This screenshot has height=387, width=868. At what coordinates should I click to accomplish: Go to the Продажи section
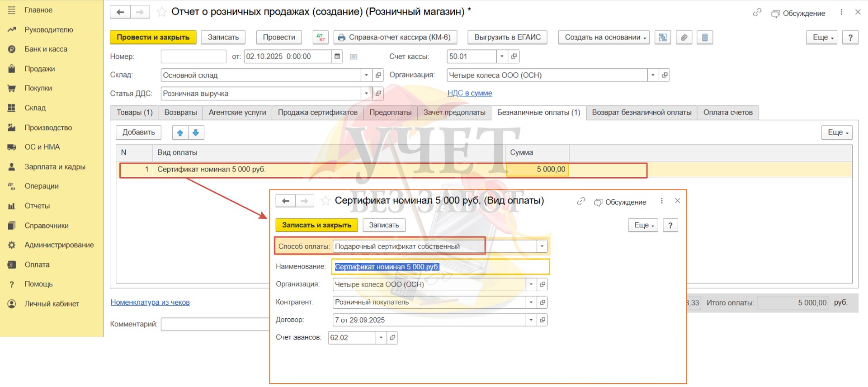click(40, 69)
